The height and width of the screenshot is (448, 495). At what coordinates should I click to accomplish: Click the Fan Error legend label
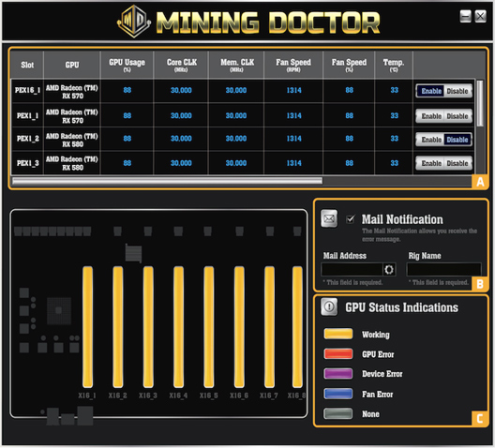(378, 394)
